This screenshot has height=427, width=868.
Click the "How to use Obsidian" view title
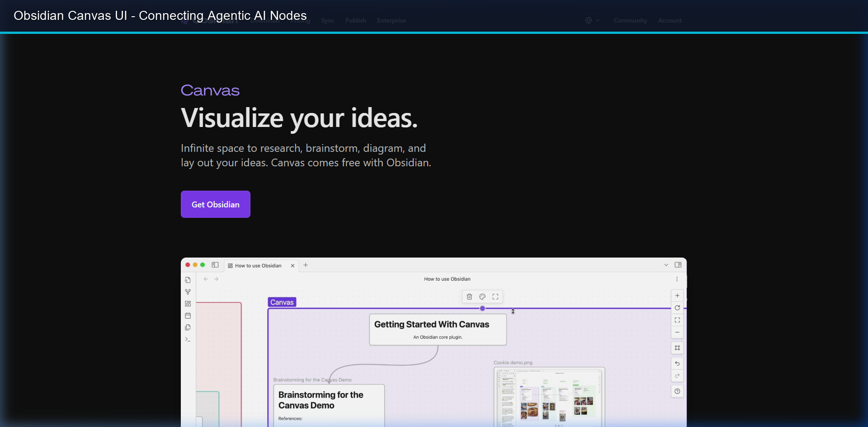click(x=447, y=279)
